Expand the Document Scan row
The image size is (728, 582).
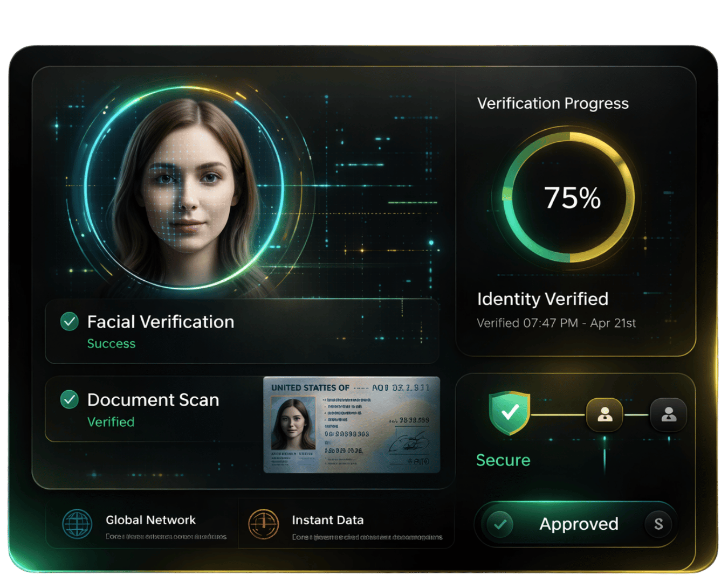pyautogui.click(x=154, y=410)
